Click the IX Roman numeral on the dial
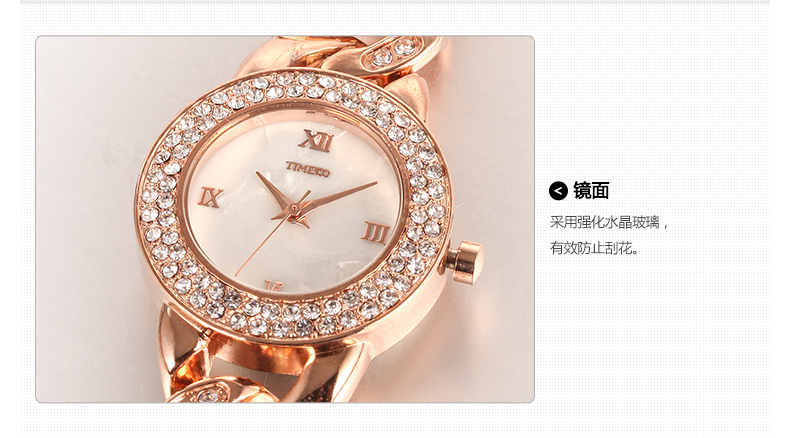This screenshot has height=438, width=790. point(210,197)
